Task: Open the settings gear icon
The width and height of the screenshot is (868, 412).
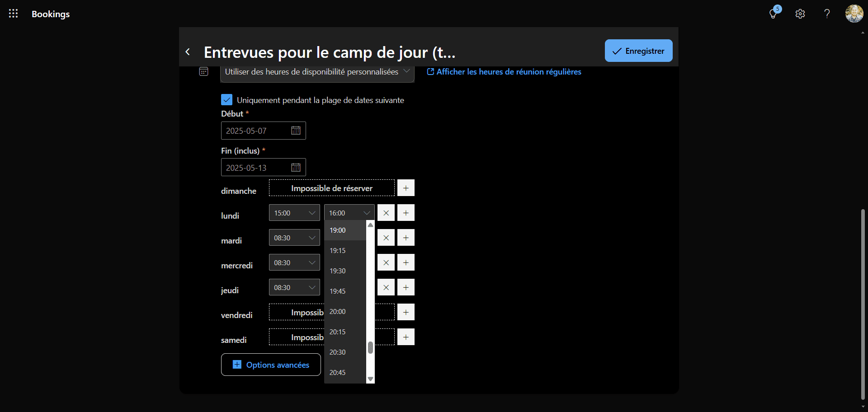Action: (800, 14)
